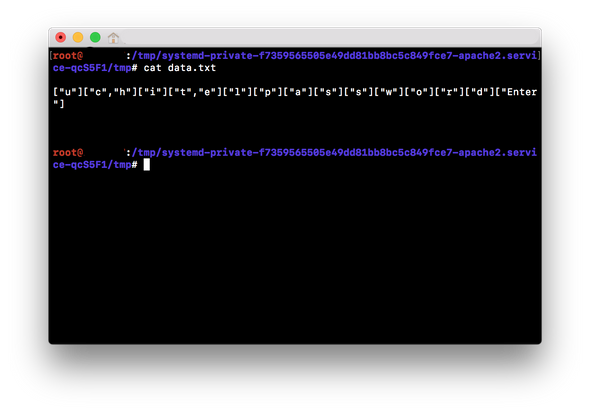Click the wrapped closing bracket of output
590x414 pixels.
[x=59, y=104]
